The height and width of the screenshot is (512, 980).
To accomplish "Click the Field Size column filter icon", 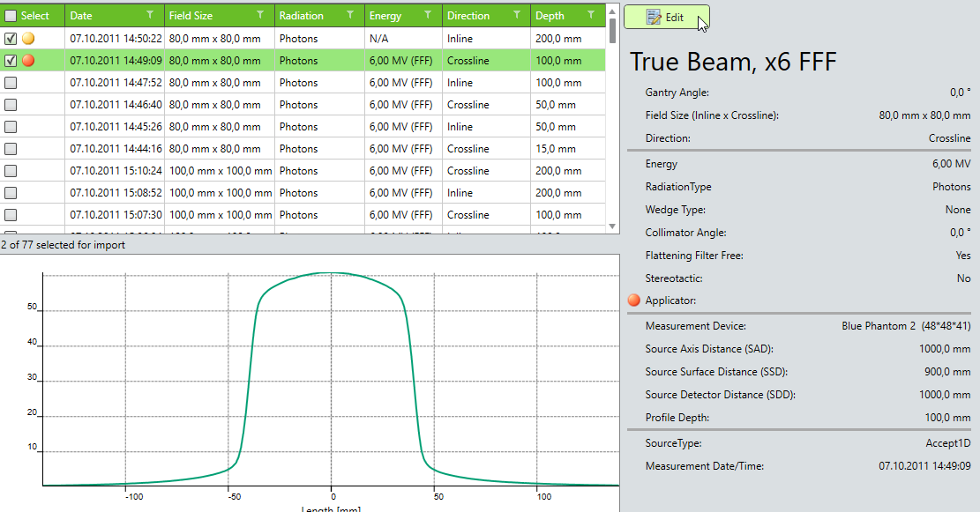I will tap(260, 16).
